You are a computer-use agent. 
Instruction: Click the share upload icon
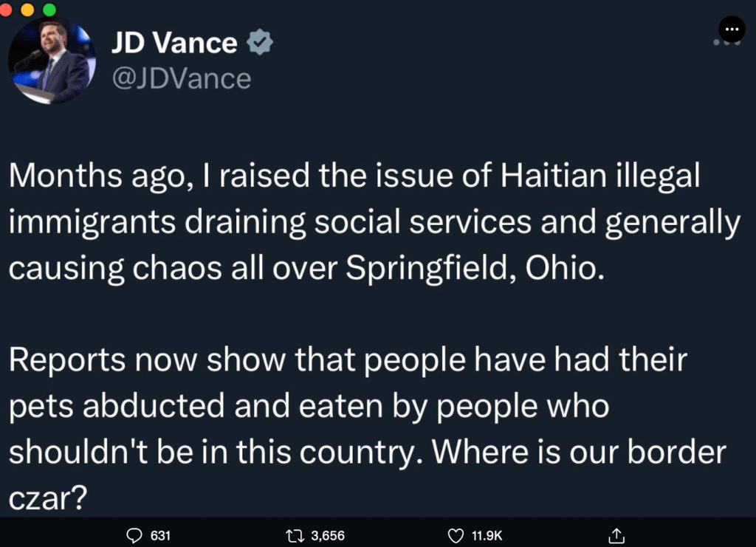pos(617,535)
